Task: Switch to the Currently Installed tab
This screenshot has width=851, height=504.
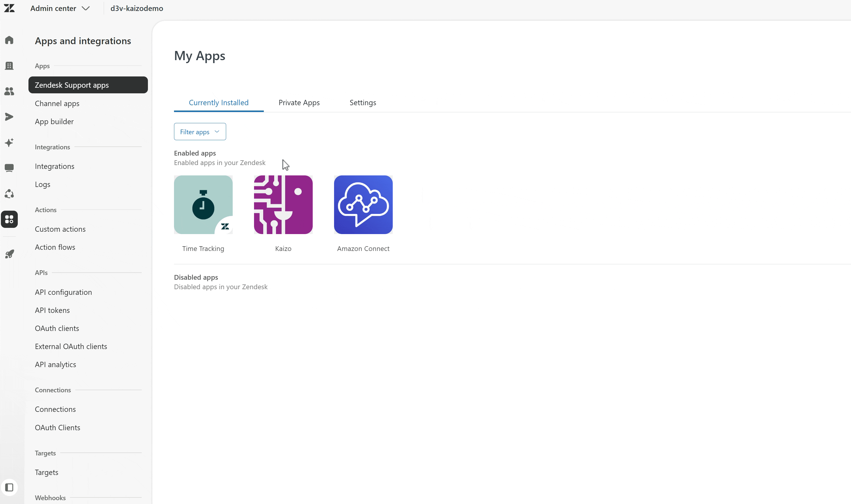Action: (219, 103)
